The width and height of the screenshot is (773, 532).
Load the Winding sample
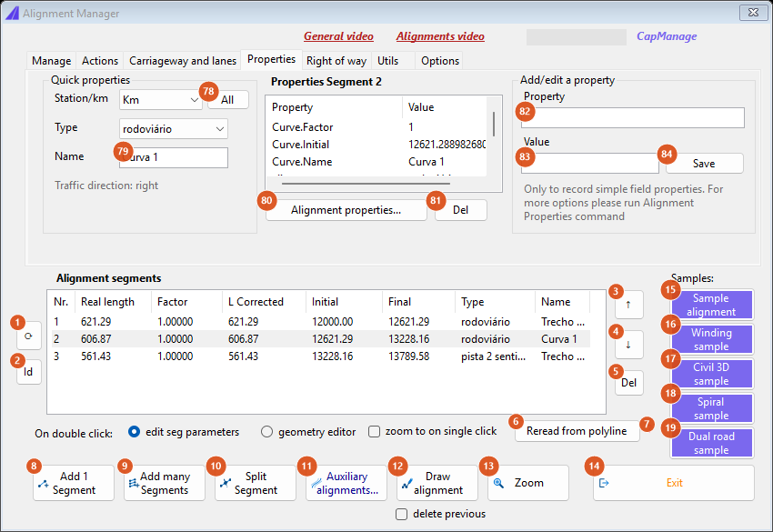point(711,339)
